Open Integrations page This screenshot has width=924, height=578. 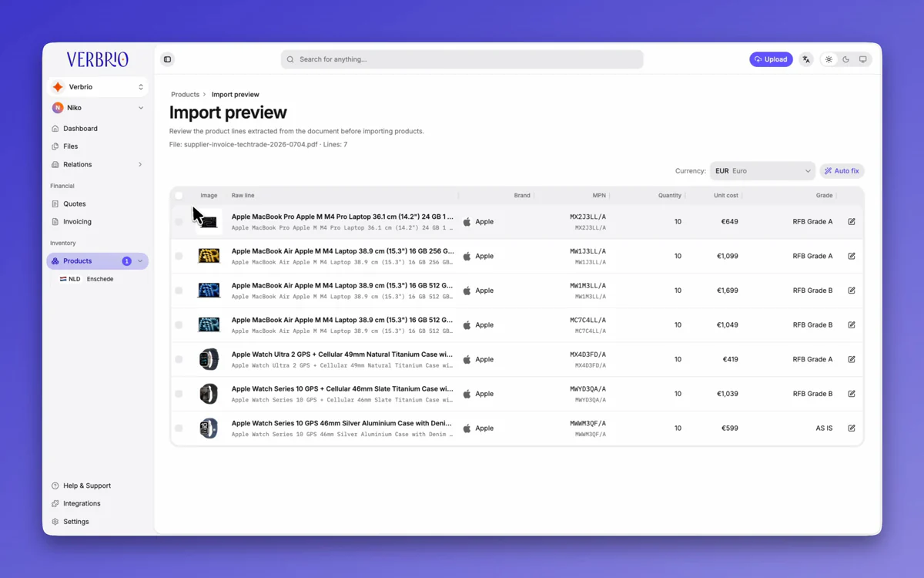click(82, 503)
